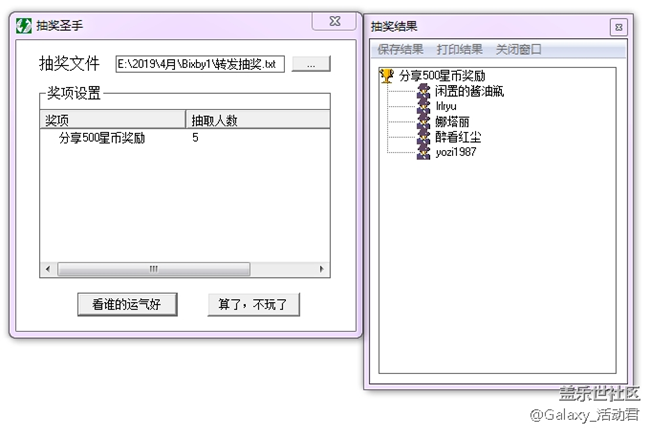Sort by the 奖项 column header

tap(112, 120)
